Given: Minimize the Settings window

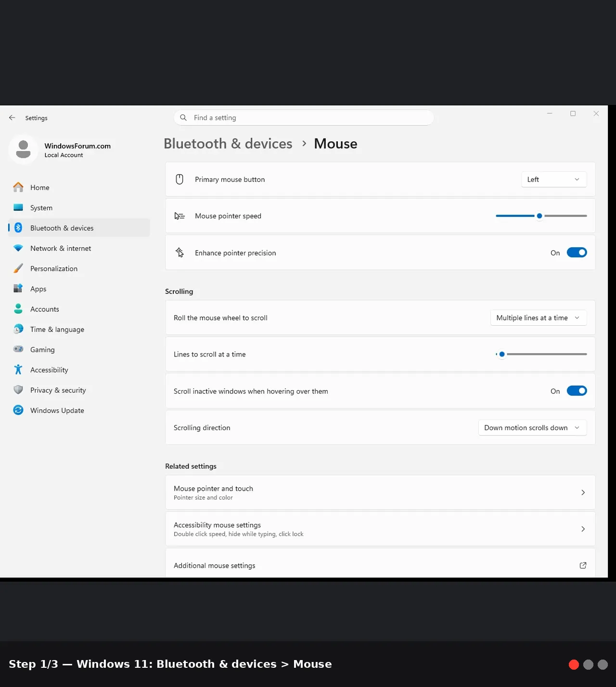Looking at the screenshot, I should pyautogui.click(x=550, y=114).
